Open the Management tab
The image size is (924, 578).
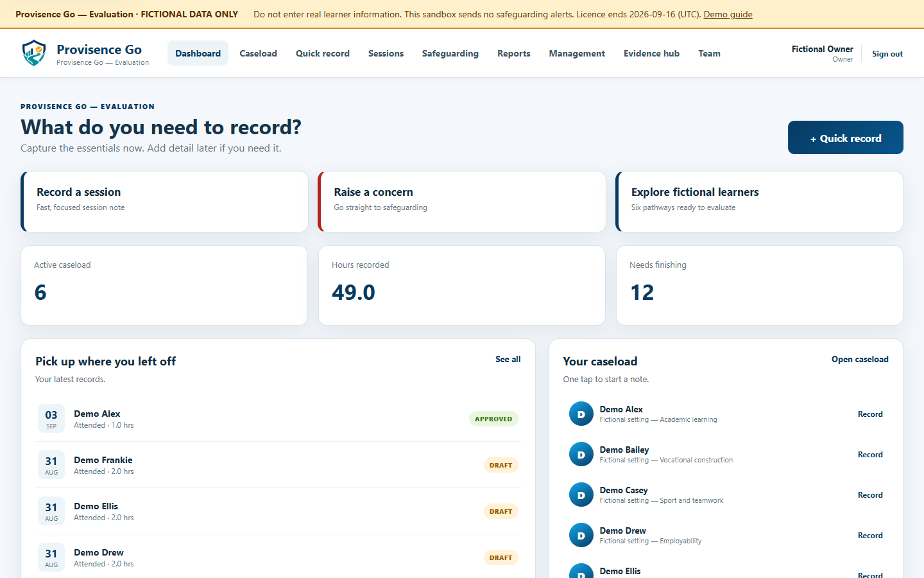(x=577, y=53)
